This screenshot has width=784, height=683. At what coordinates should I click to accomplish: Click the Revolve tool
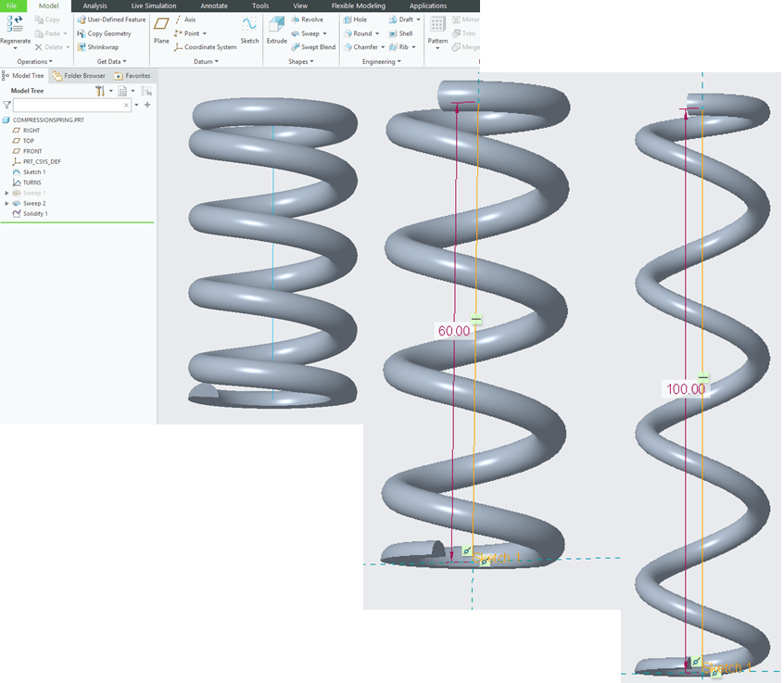coord(307,19)
